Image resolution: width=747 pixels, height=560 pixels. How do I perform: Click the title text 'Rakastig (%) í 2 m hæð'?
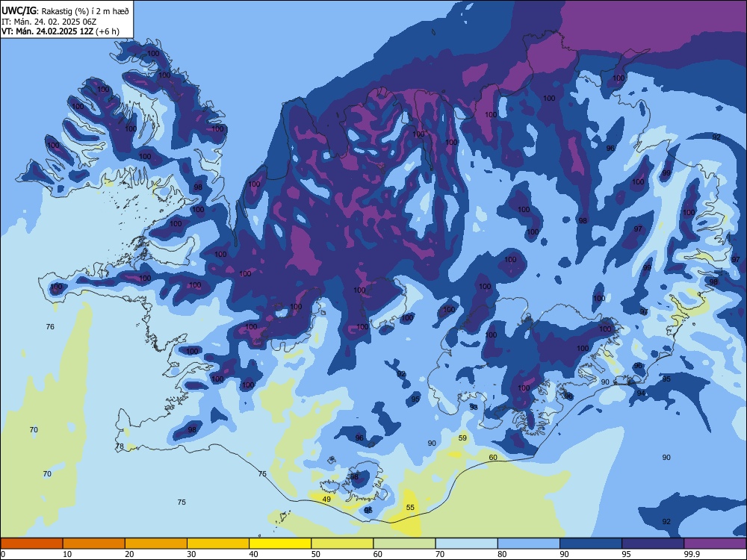tap(85, 10)
